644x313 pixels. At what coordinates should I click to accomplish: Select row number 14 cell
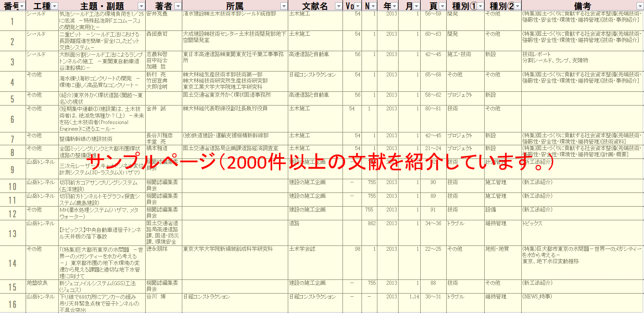(x=12, y=262)
